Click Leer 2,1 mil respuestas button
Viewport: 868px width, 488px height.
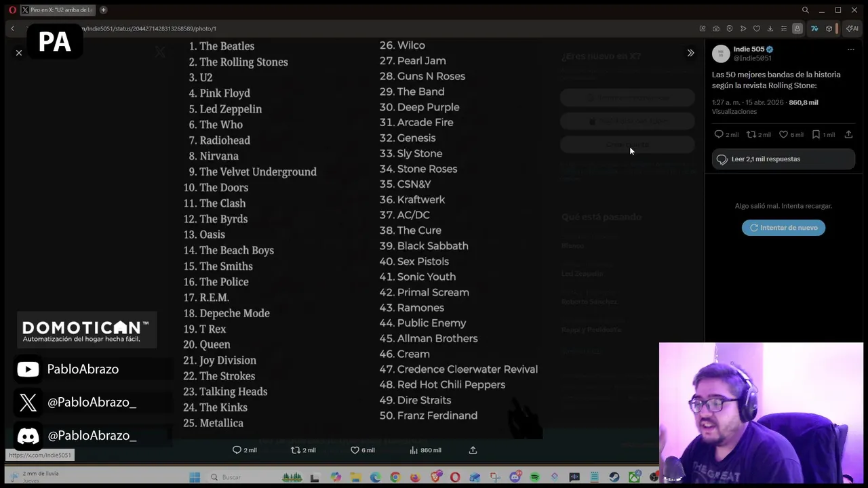point(783,159)
